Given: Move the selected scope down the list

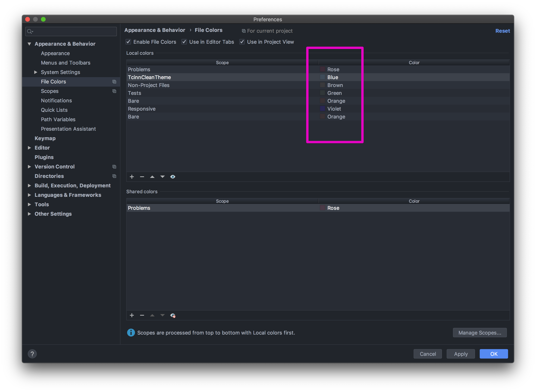Looking at the screenshot, I should (x=162, y=177).
